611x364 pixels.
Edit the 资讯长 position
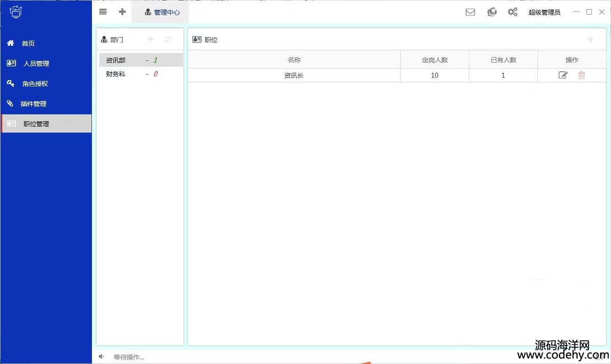(x=563, y=75)
